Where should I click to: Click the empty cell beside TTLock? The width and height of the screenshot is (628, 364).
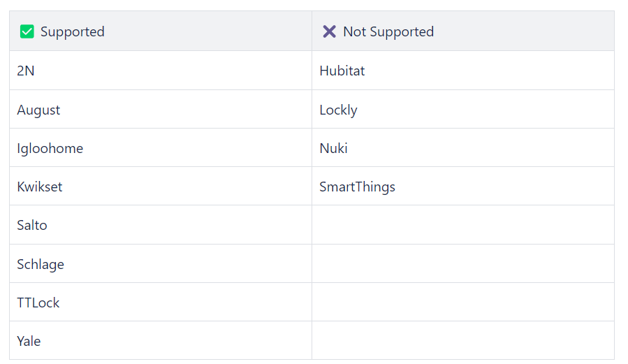point(463,302)
